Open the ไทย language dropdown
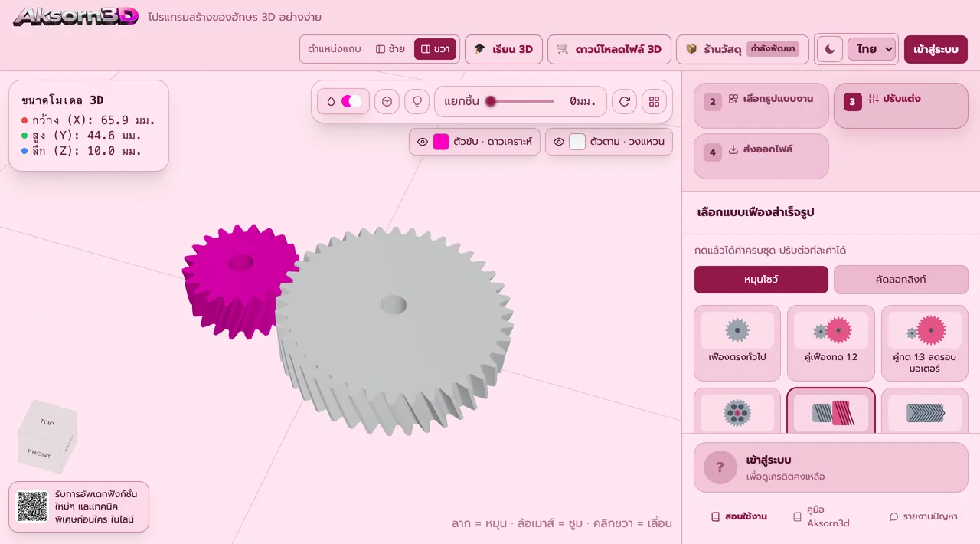Screen dimensions: 980x544 (871, 49)
